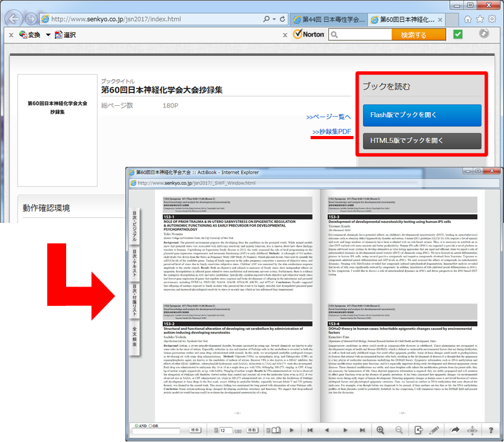
Task: Click the viewer full-text search input field
Action: tap(156, 431)
